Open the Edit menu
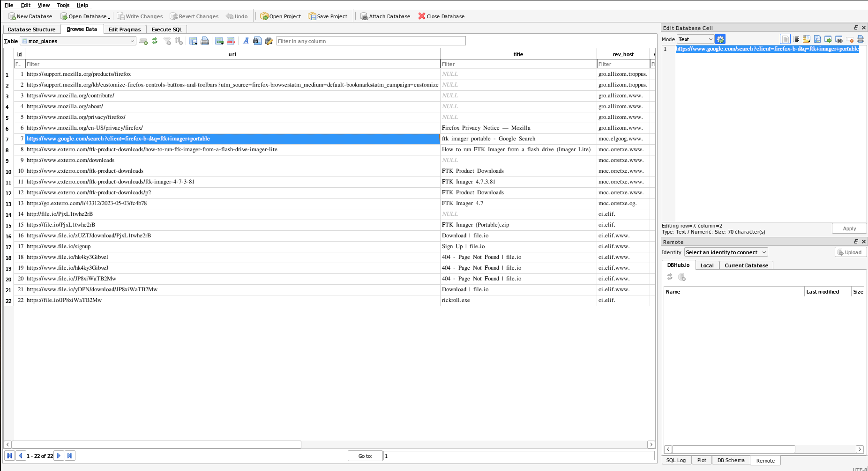 tap(26, 5)
